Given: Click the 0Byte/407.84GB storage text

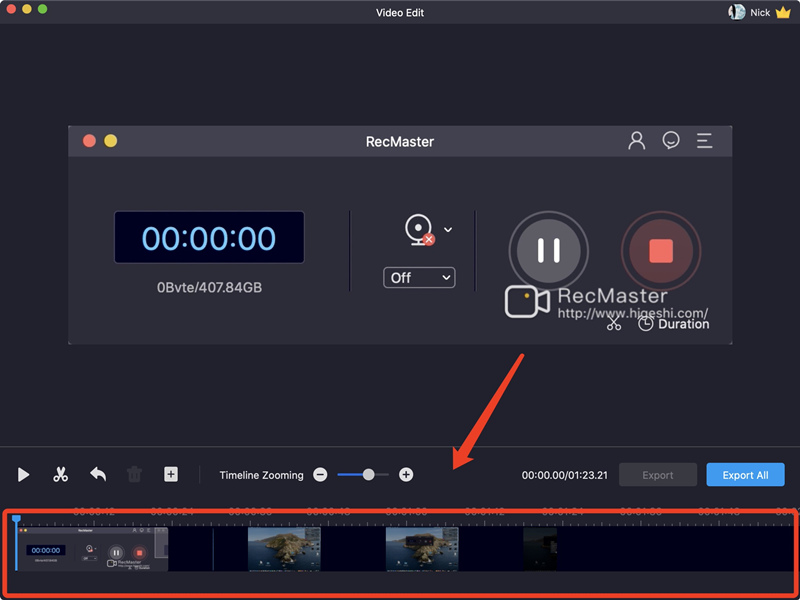Looking at the screenshot, I should tap(209, 288).
